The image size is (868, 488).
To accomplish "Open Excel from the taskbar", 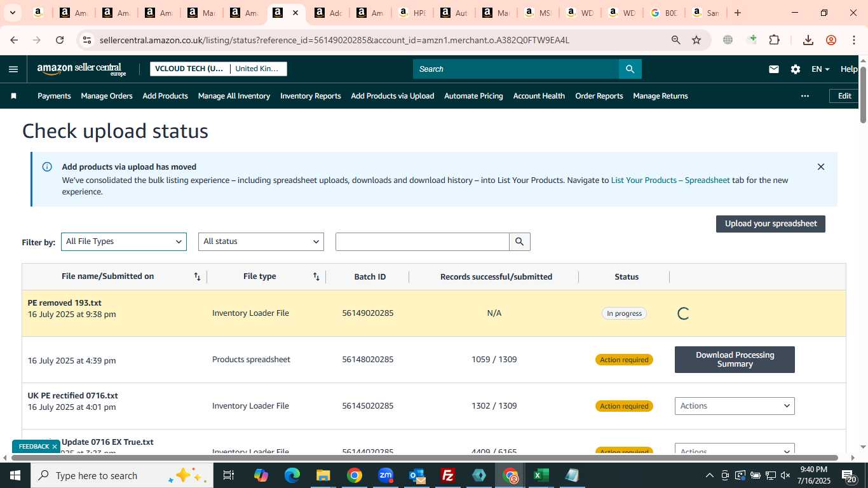I will [541, 475].
